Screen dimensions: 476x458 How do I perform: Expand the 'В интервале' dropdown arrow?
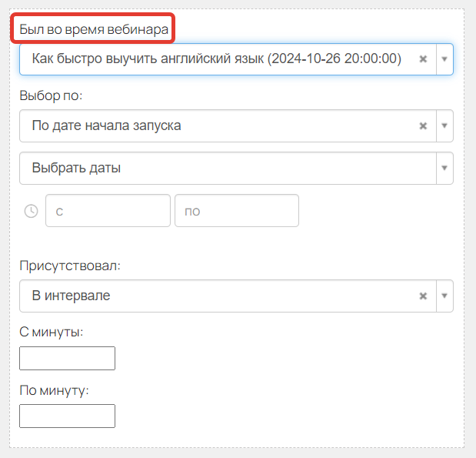coord(444,296)
